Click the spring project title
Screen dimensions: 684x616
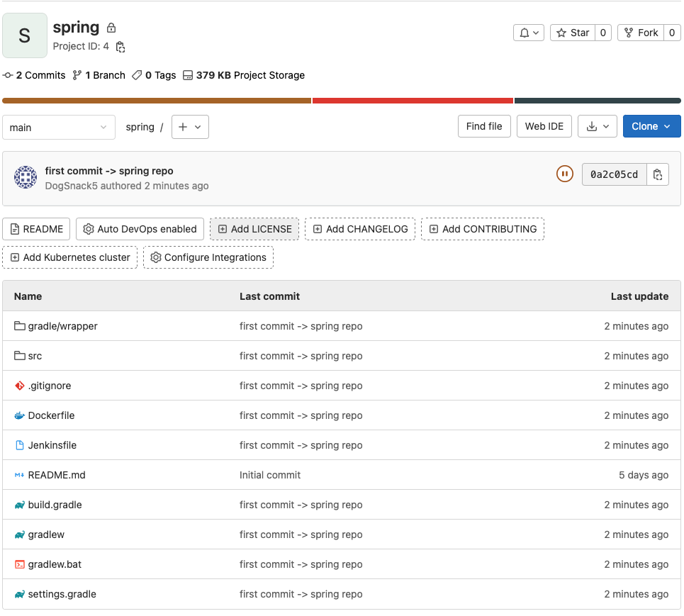pyautogui.click(x=77, y=28)
